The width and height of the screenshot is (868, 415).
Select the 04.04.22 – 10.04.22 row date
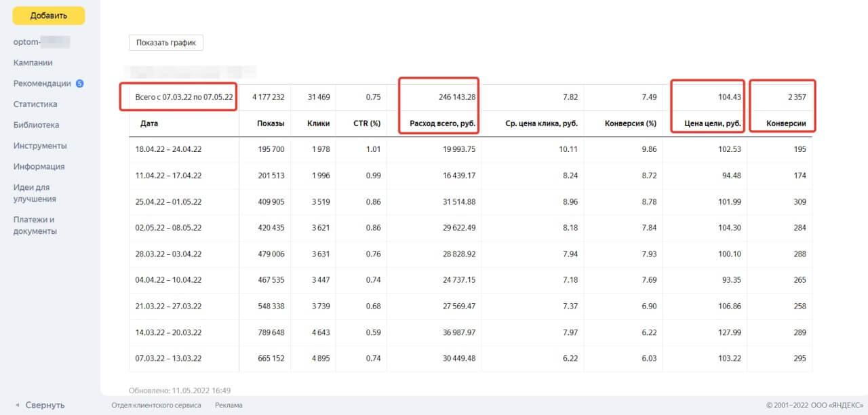[168, 279]
